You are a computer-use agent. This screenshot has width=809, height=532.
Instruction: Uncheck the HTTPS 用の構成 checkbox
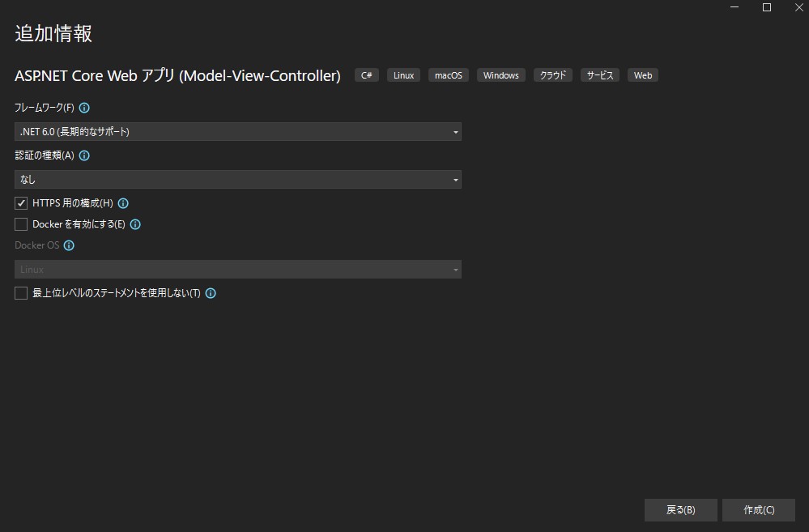[x=21, y=203]
